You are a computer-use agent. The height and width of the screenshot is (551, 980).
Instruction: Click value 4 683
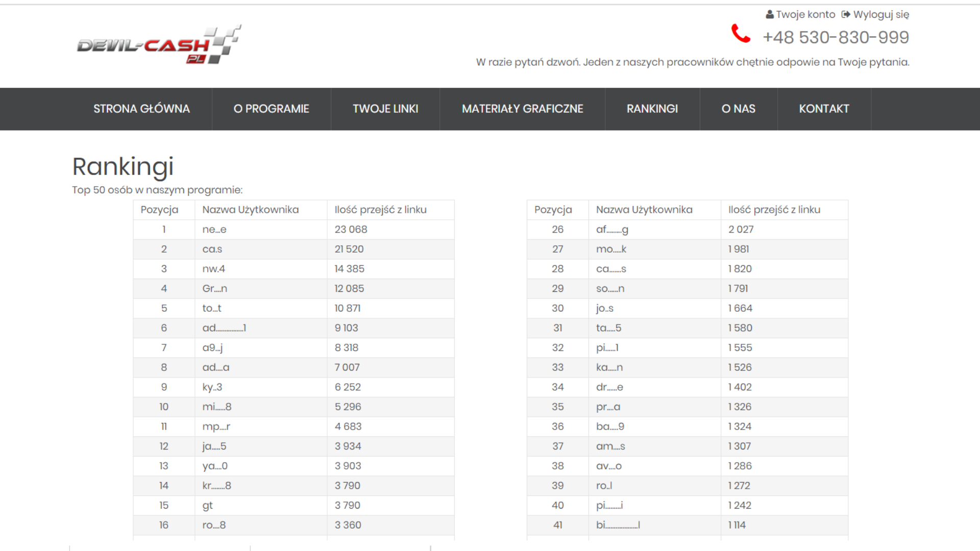click(x=348, y=427)
